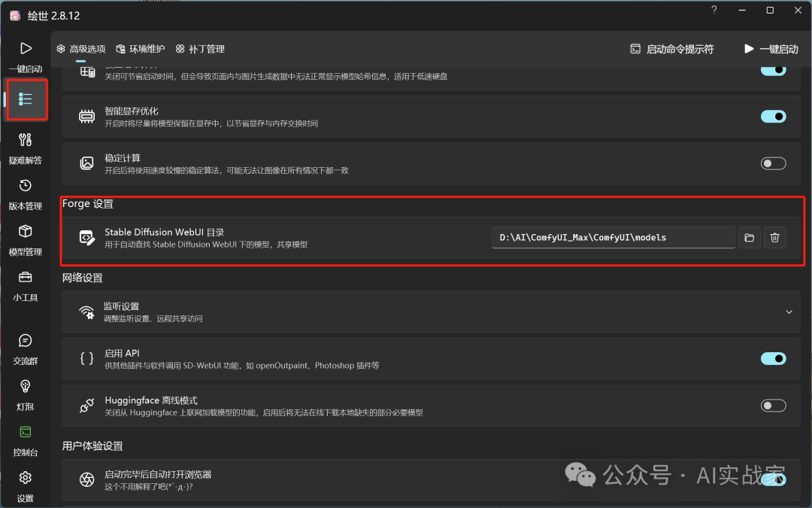Click 启动命令提示符 button

pyautogui.click(x=671, y=49)
